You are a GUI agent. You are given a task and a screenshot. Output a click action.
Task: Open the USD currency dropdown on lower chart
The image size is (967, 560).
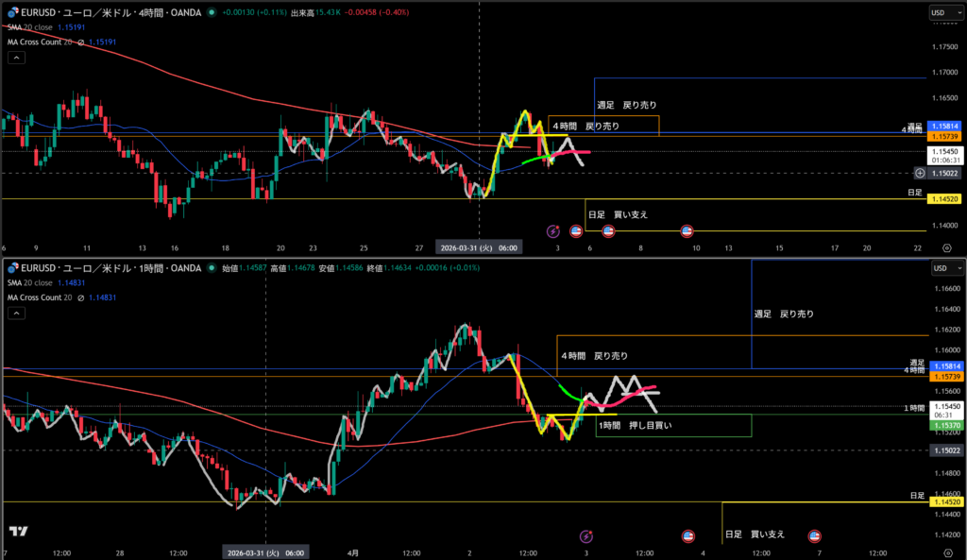[x=941, y=268]
